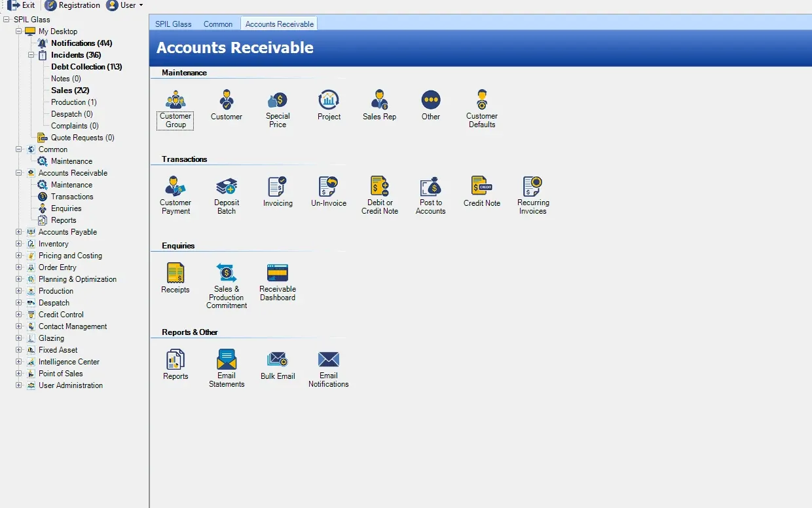
Task: Expand the Inventory tree node
Action: pyautogui.click(x=18, y=244)
